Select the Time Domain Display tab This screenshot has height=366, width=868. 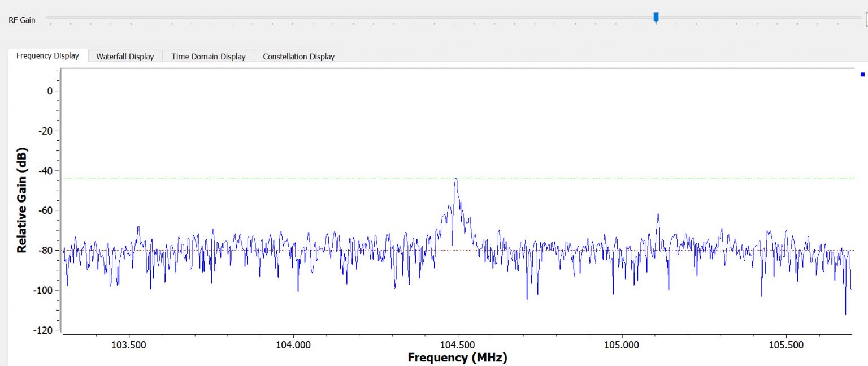pos(208,57)
